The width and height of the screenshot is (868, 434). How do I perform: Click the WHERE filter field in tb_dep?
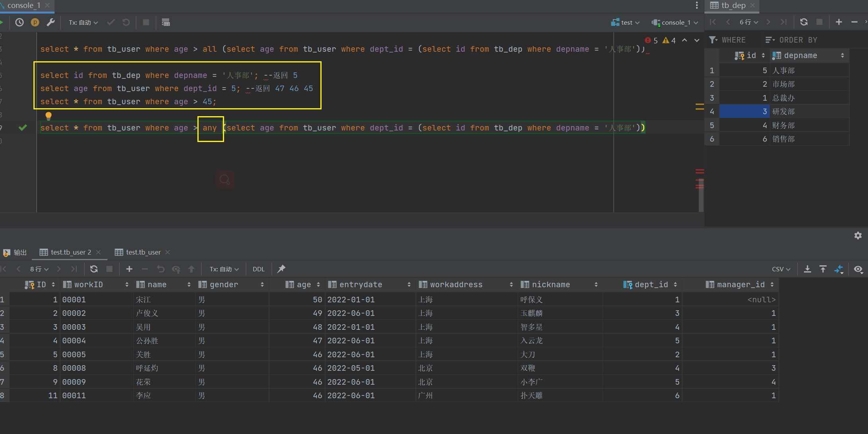tap(733, 40)
